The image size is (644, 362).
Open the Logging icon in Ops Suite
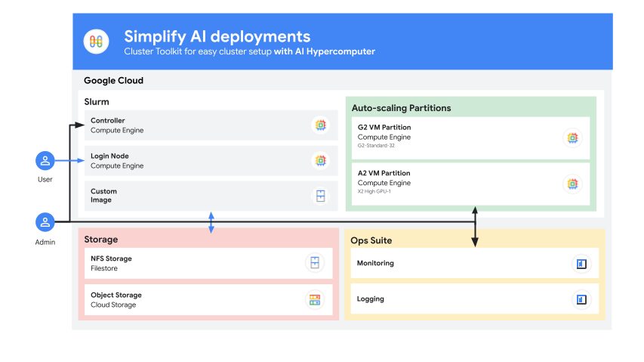click(x=581, y=299)
